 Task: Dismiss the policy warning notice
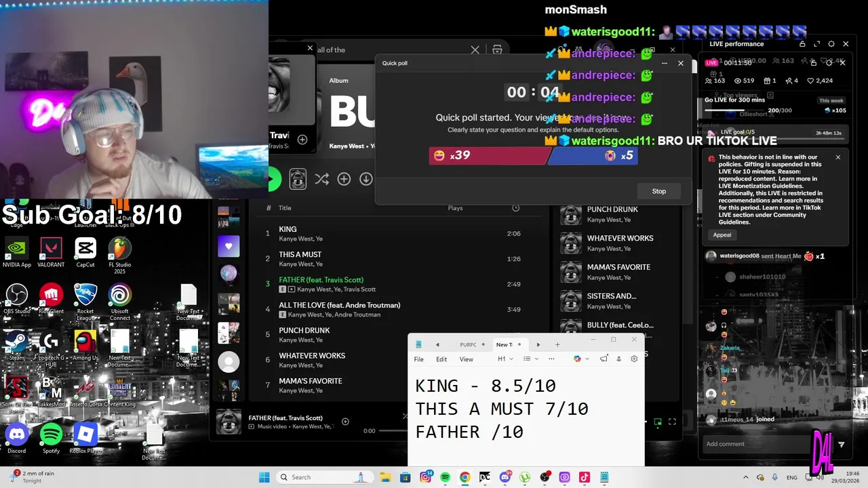838,157
